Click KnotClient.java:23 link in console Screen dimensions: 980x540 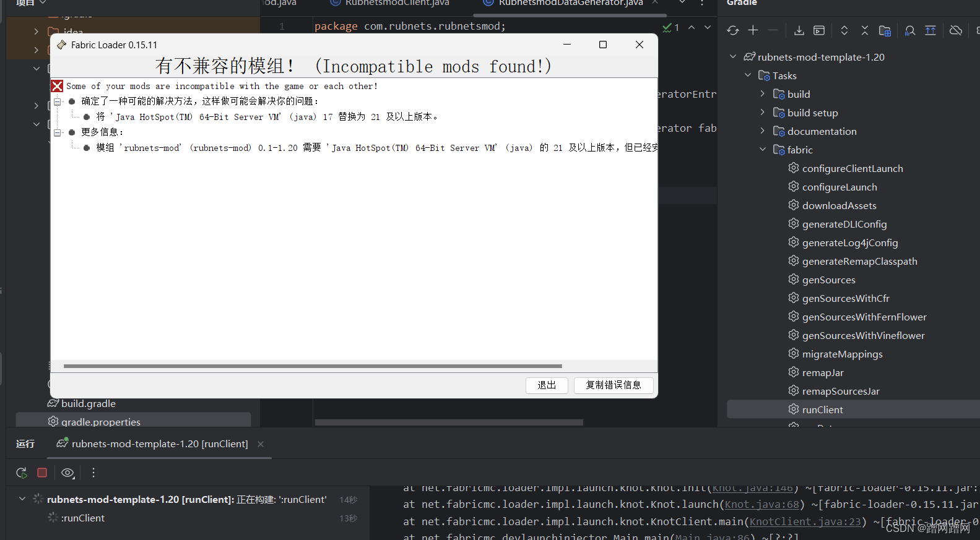805,522
